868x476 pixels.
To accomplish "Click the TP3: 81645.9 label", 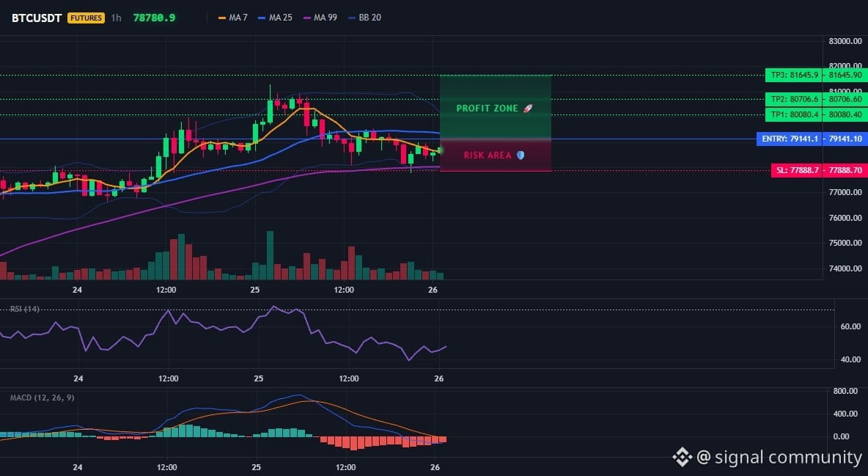I will click(x=794, y=75).
